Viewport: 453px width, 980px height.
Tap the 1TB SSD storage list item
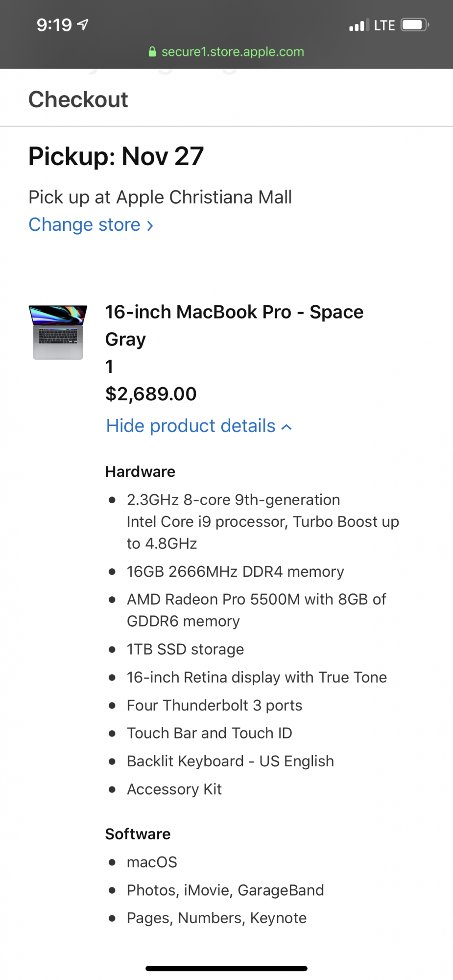click(185, 649)
